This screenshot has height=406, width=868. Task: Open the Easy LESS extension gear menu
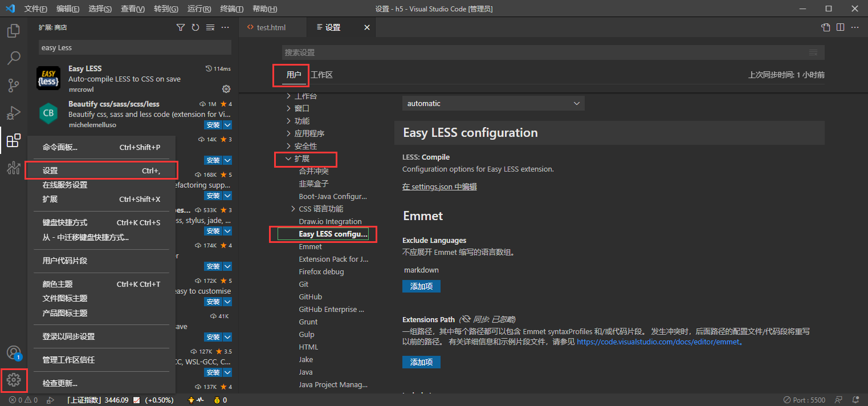pos(226,89)
